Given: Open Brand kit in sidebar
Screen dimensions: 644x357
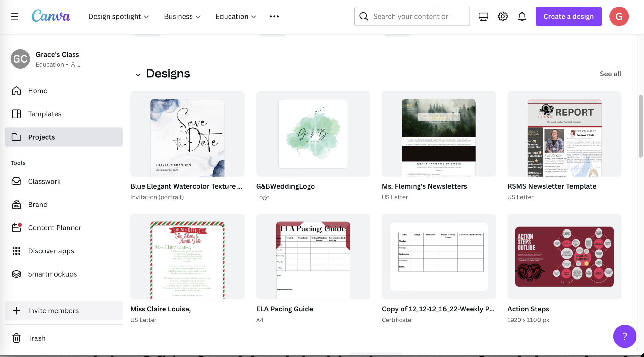Looking at the screenshot, I should pos(38,205).
